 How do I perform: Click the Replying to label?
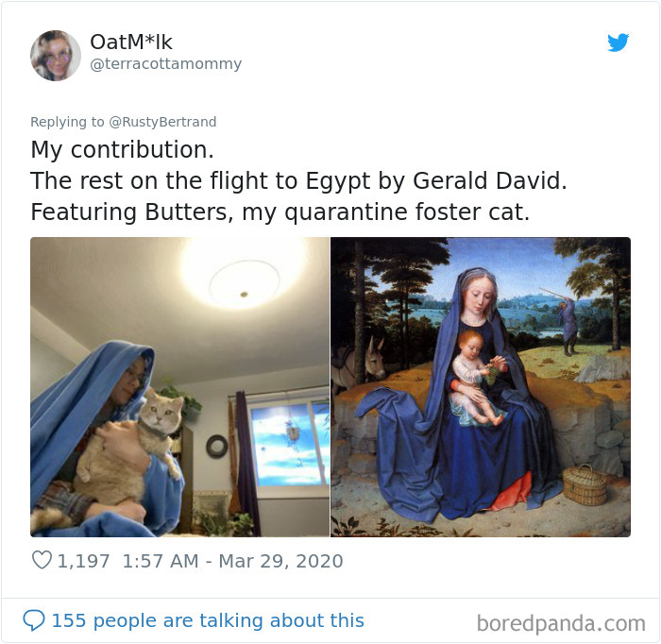(x=67, y=122)
